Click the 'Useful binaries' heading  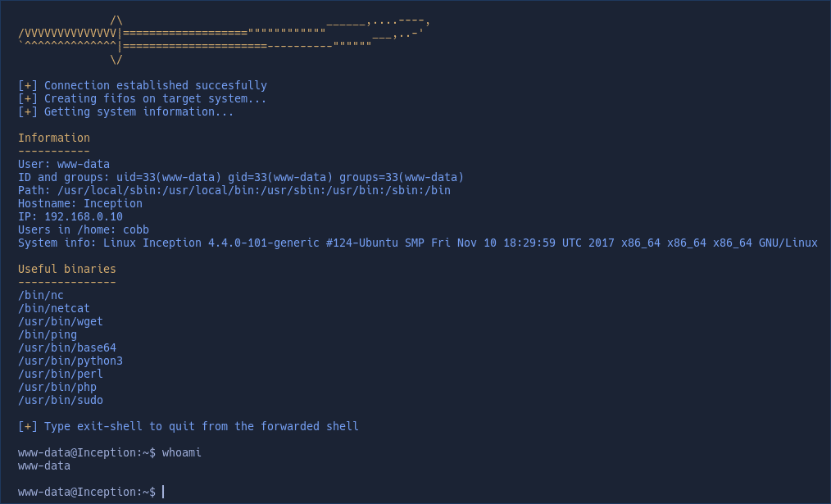click(66, 269)
